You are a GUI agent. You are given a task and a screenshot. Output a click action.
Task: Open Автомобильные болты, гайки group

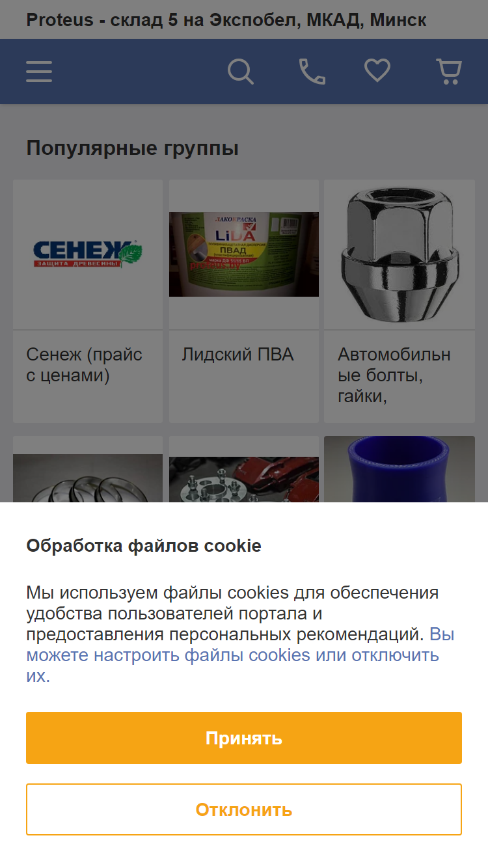tap(394, 375)
